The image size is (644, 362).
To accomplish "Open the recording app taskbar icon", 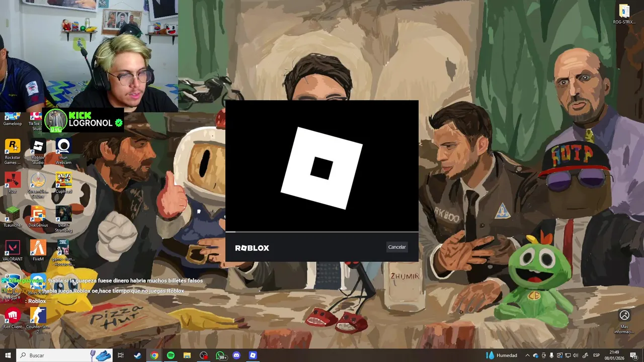I will coord(204,355).
